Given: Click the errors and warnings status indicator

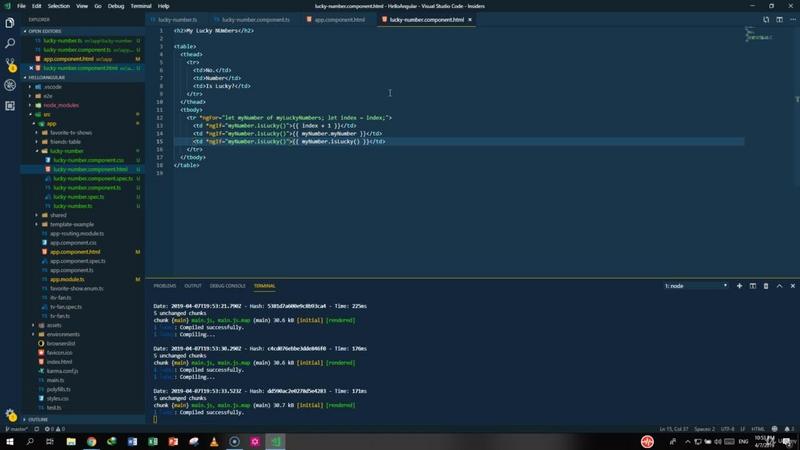Looking at the screenshot, I should 55,429.
